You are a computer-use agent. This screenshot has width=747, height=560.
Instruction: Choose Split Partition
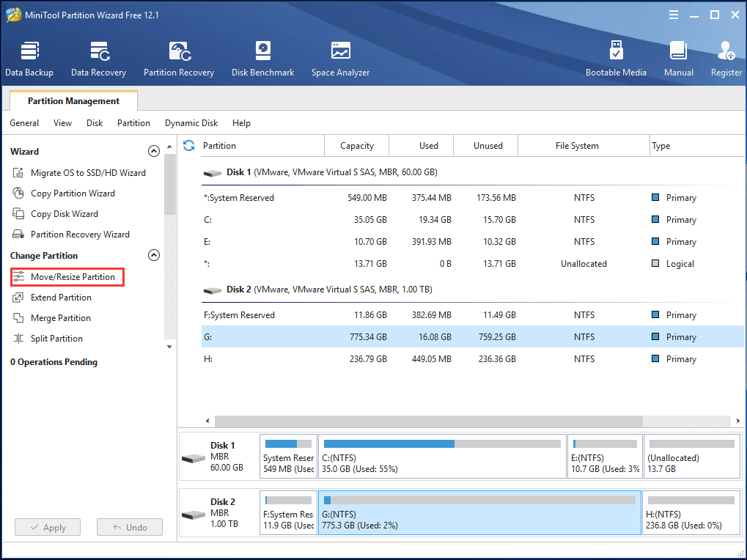pos(56,339)
